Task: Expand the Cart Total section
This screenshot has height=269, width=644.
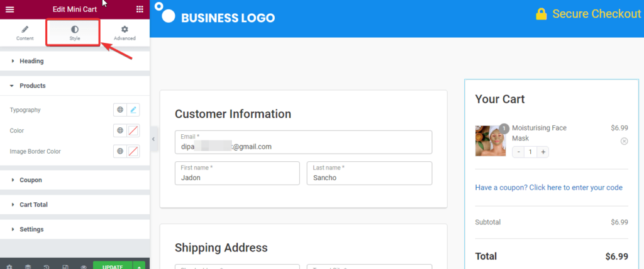Action: point(75,204)
